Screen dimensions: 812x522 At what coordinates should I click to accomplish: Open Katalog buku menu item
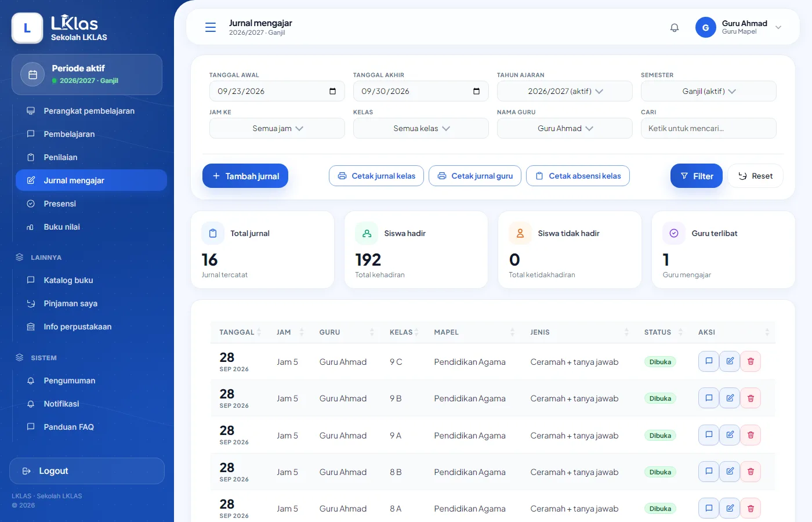pos(91,280)
